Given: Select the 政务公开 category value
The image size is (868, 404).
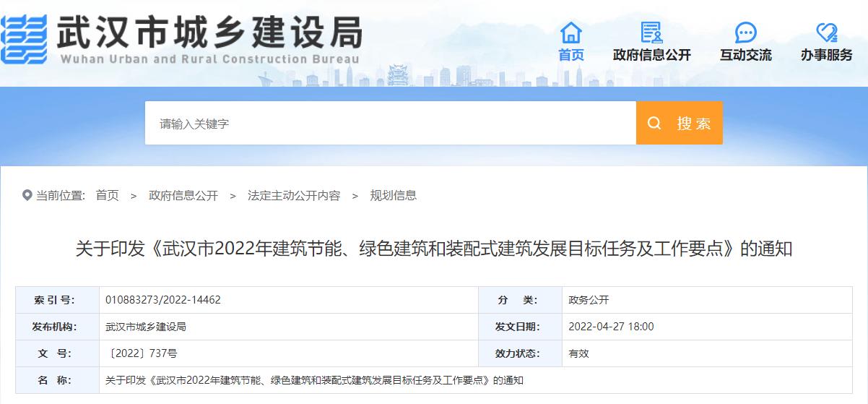Looking at the screenshot, I should (x=589, y=300).
